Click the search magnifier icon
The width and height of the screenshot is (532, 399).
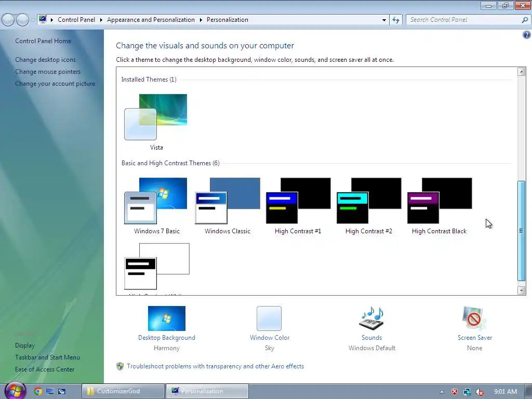click(x=525, y=20)
